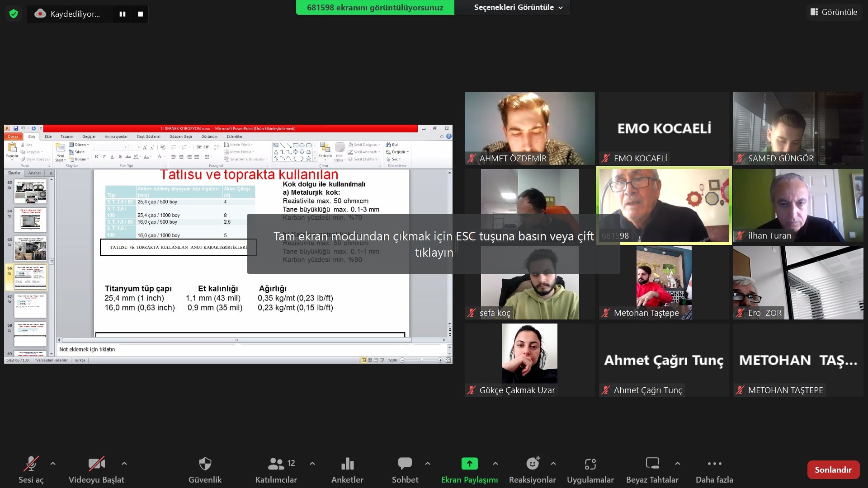Open the Sohbet chat panel

coord(405,470)
